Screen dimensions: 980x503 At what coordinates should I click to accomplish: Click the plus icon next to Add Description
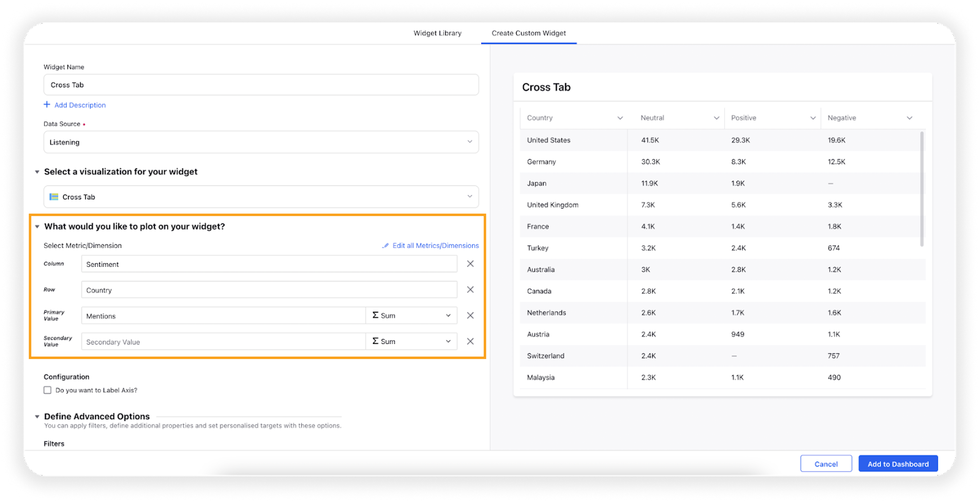tap(47, 104)
